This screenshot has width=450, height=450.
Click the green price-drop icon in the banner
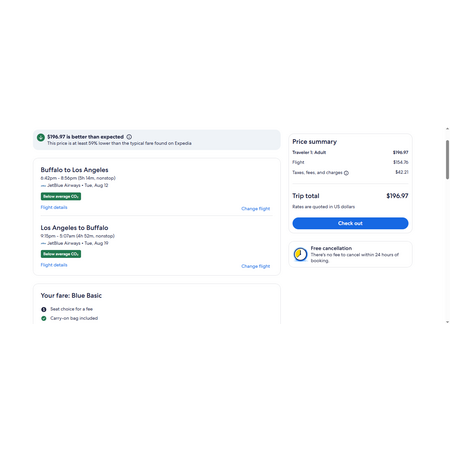41,137
